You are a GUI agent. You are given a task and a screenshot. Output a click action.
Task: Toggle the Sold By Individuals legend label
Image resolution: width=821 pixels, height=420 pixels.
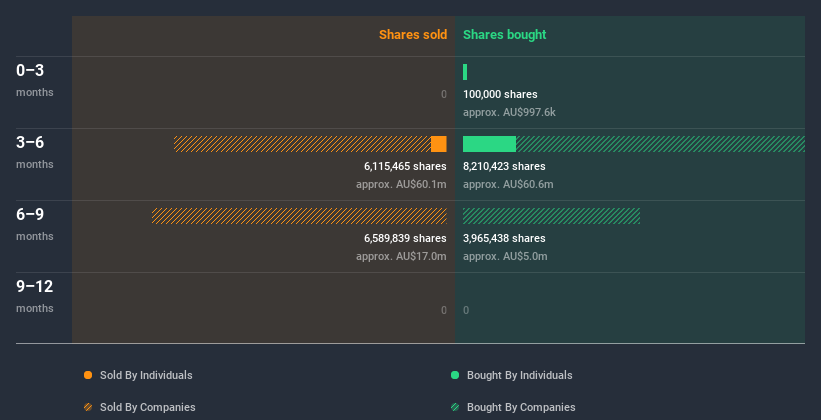[x=146, y=375]
